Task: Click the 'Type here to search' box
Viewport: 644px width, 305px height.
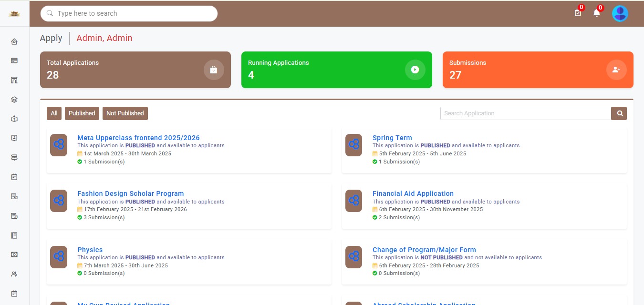Action: click(129, 13)
